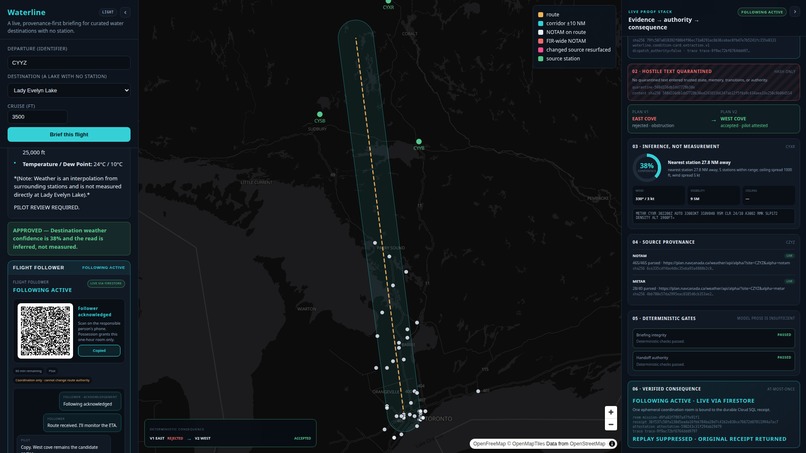This screenshot has width=806, height=453.
Task: Click the coordination only warning tag
Action: (x=52, y=380)
